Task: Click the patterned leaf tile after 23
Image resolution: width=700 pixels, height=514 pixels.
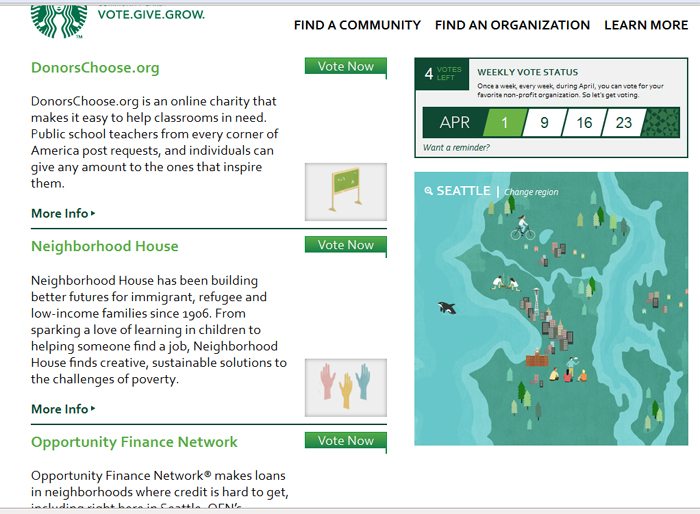Action: (660, 122)
